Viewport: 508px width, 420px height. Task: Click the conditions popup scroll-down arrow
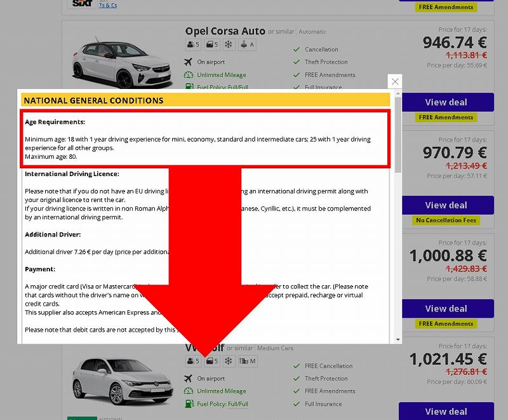pyautogui.click(x=398, y=339)
